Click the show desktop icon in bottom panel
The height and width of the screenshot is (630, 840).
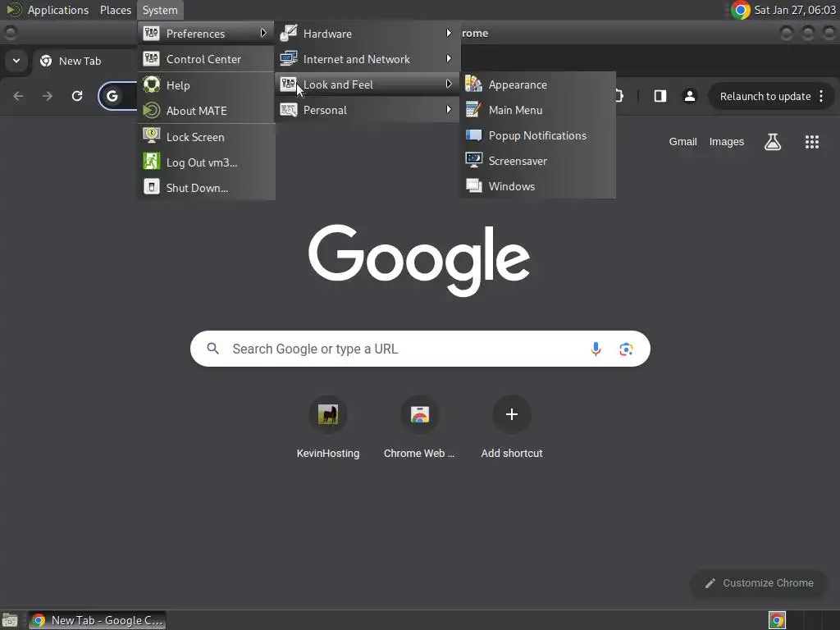click(10, 620)
